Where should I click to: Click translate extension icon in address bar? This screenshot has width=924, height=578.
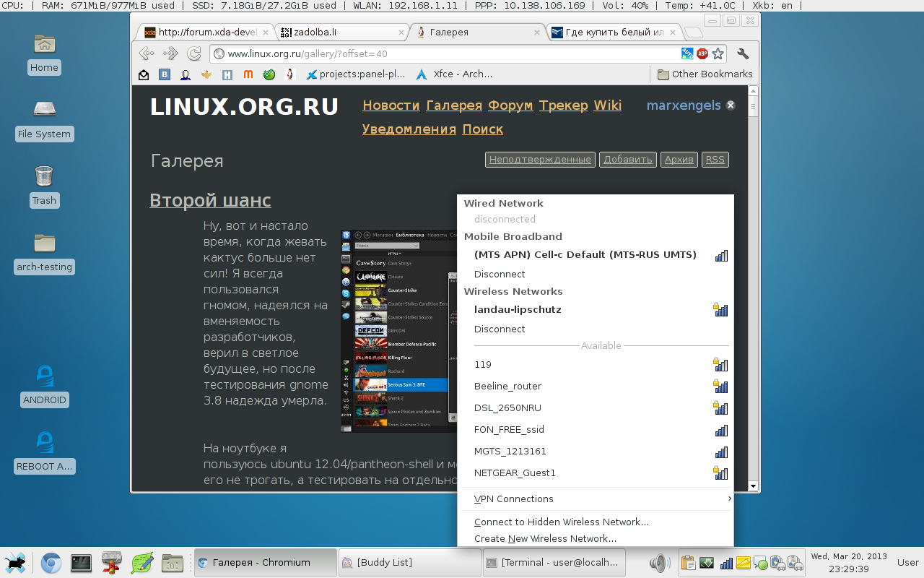[x=687, y=53]
